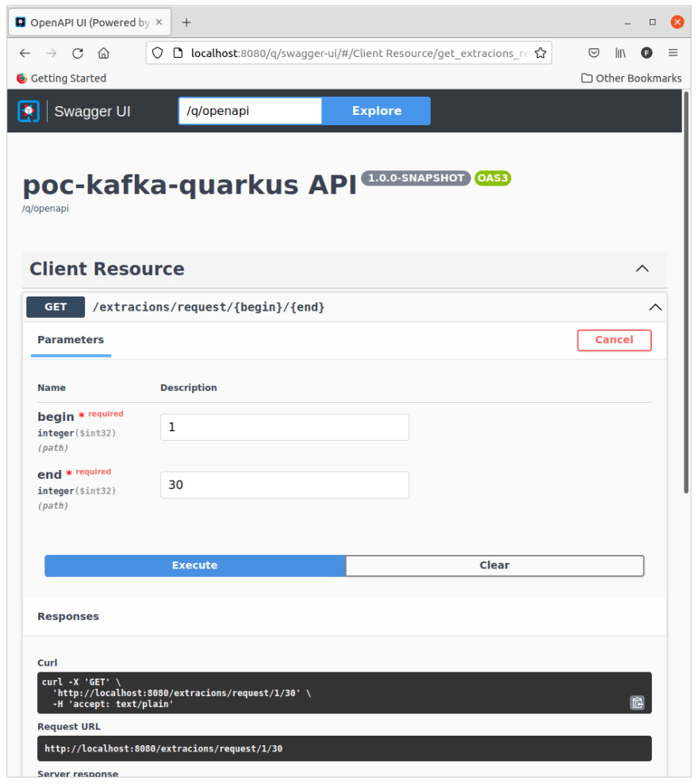Close the Firefox window with orange button
This screenshot has height=784, width=698.
pyautogui.click(x=677, y=22)
